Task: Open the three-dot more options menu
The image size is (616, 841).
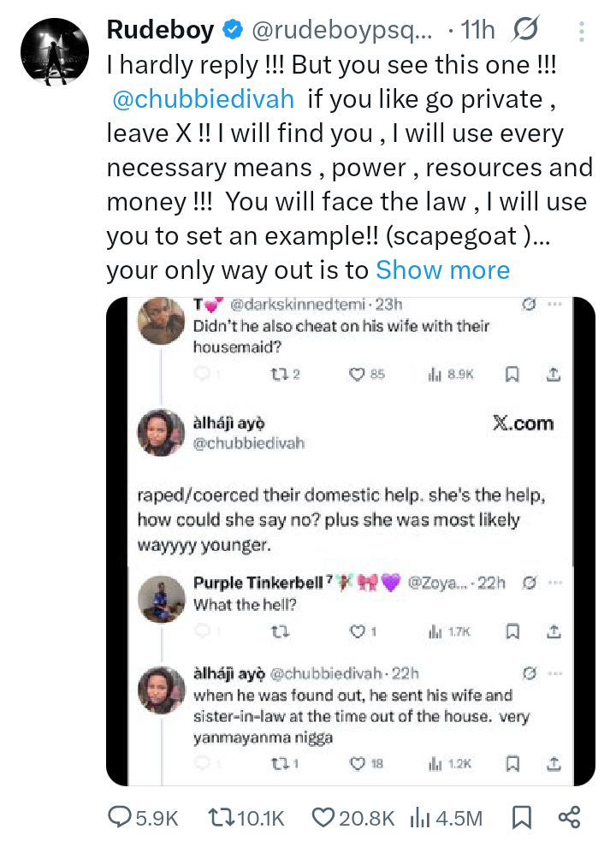Action: (582, 32)
